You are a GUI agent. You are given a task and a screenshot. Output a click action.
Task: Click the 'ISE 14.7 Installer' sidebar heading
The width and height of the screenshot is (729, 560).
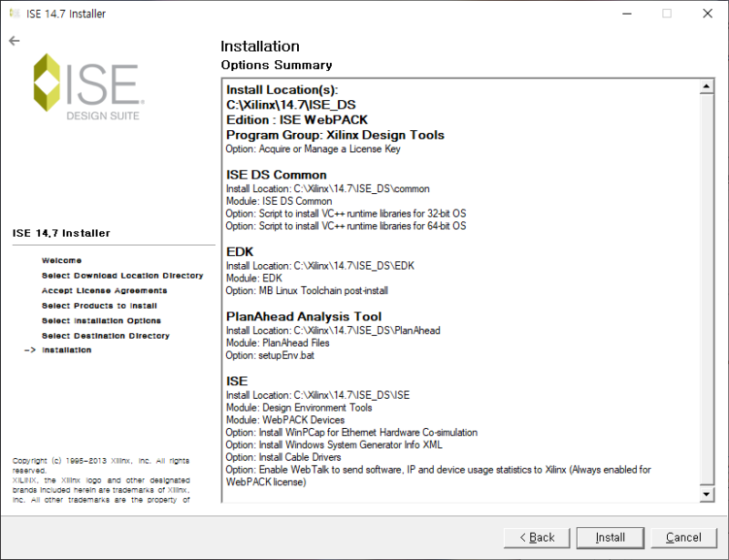(x=61, y=233)
